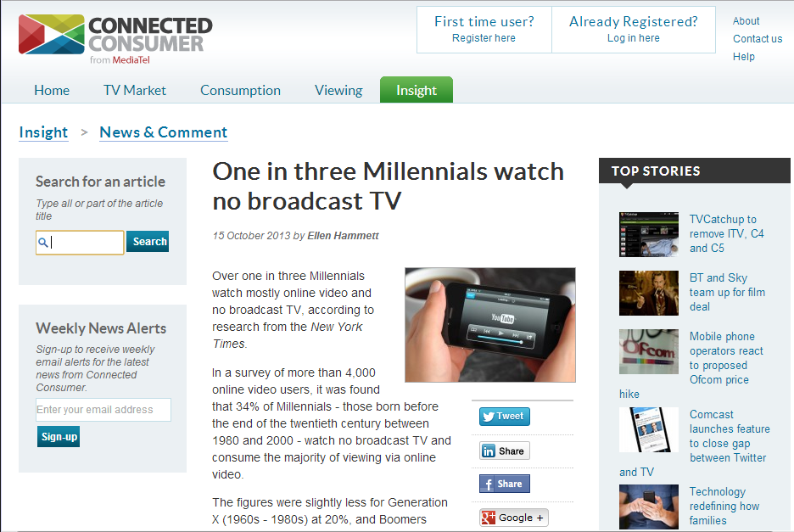Click the Register here link
Viewport: 794px width, 532px height.
[484, 38]
